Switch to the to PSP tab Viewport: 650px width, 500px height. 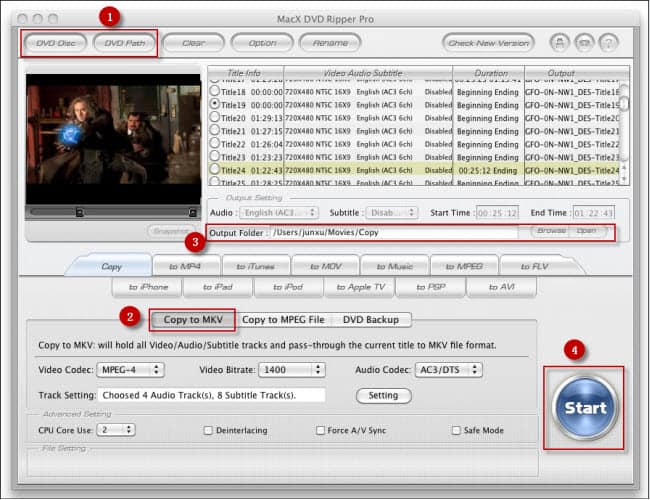click(431, 287)
